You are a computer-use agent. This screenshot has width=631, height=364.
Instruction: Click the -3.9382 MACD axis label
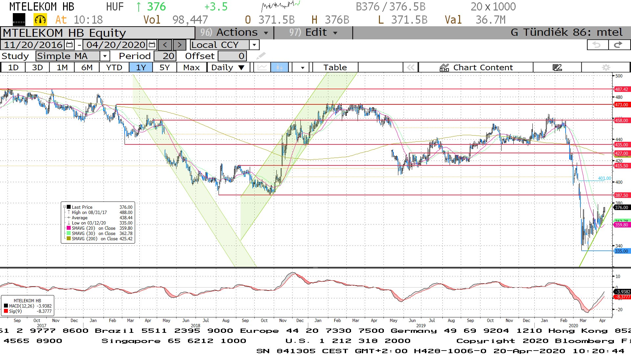[623, 291]
